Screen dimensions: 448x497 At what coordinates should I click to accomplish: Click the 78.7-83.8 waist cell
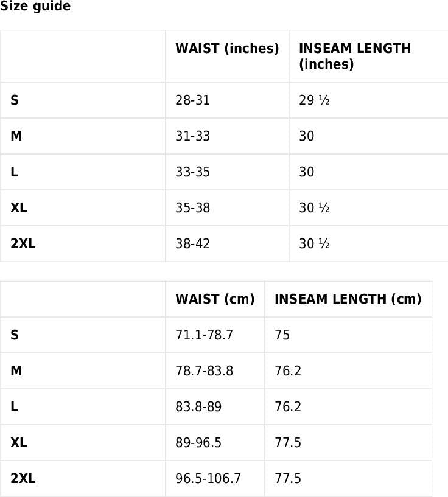coord(204,371)
